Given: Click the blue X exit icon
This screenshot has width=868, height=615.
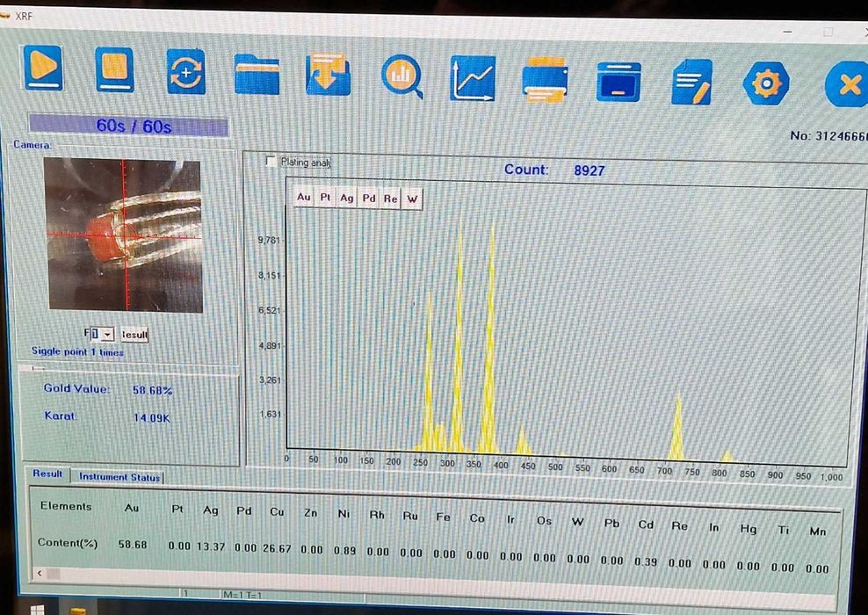Looking at the screenshot, I should [847, 84].
